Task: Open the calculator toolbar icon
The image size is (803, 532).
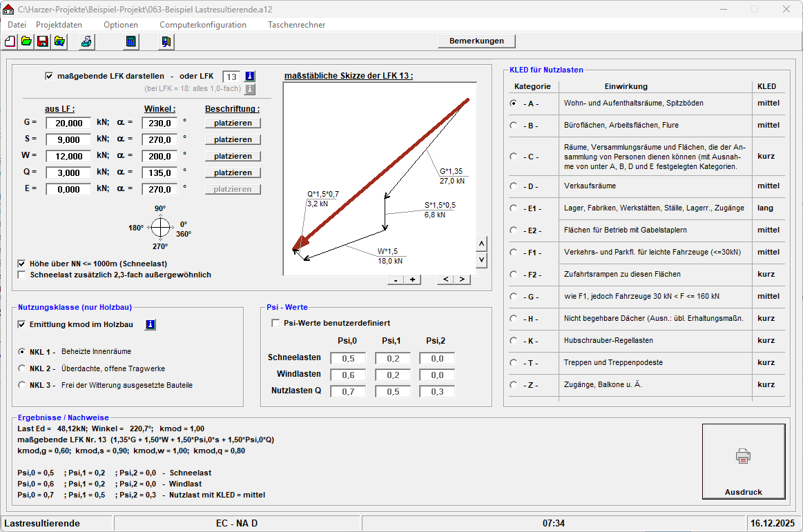Action: point(130,41)
